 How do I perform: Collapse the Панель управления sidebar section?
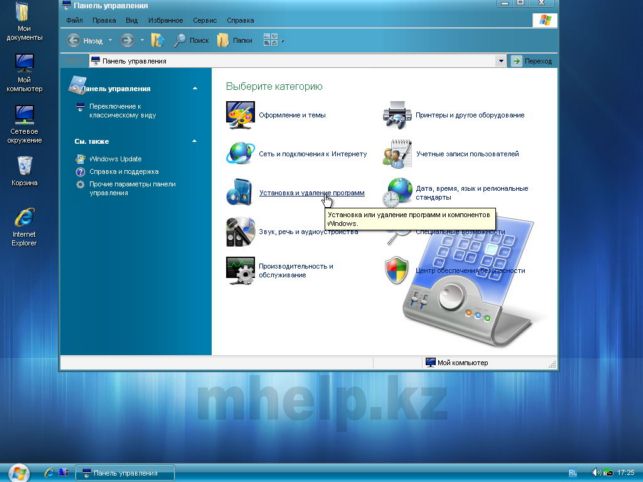pos(195,89)
